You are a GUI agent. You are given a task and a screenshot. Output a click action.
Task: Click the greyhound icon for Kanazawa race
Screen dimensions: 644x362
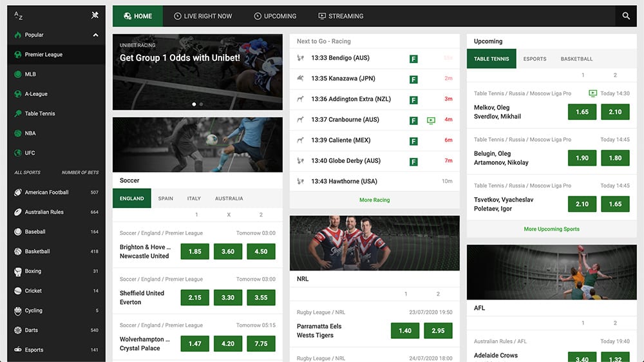tap(301, 78)
